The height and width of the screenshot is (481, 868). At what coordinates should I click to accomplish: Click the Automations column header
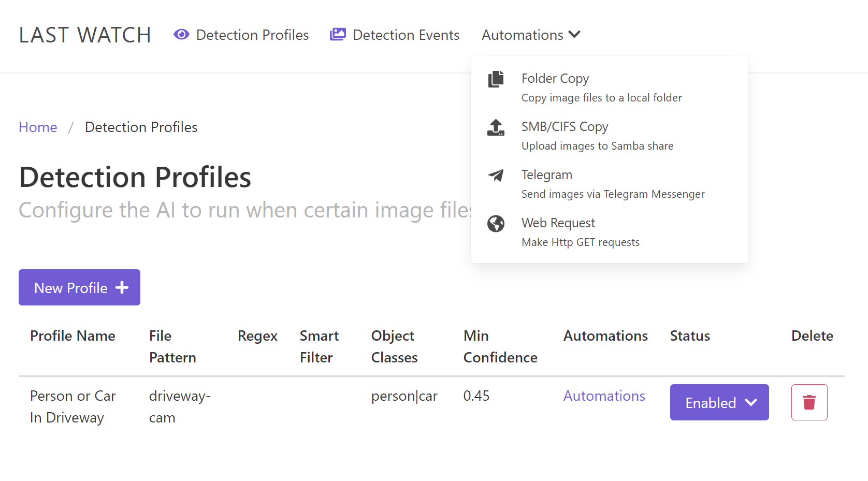pos(605,336)
